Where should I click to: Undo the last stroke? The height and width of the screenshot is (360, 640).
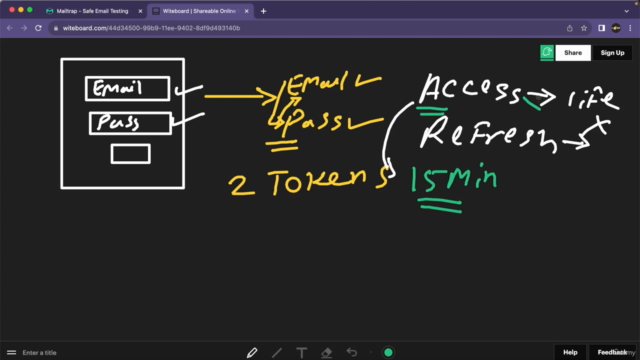point(352,352)
